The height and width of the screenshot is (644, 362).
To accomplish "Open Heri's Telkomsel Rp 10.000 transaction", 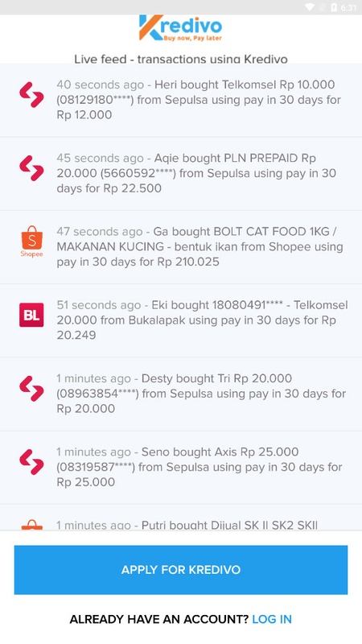I will tap(181, 100).
